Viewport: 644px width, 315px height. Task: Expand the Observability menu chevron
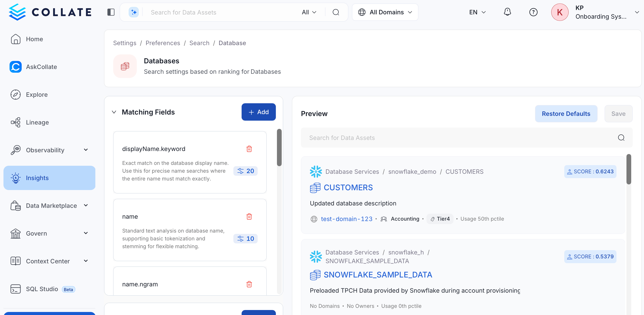[86, 150]
